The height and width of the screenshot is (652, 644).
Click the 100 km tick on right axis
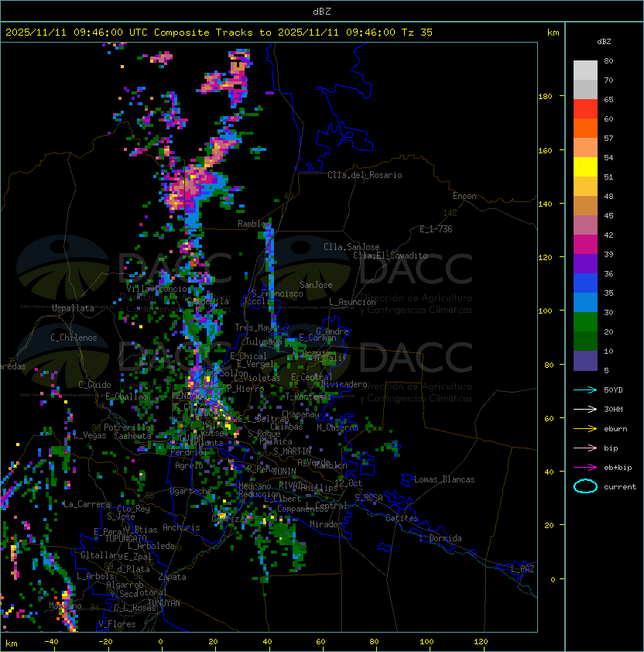click(545, 311)
